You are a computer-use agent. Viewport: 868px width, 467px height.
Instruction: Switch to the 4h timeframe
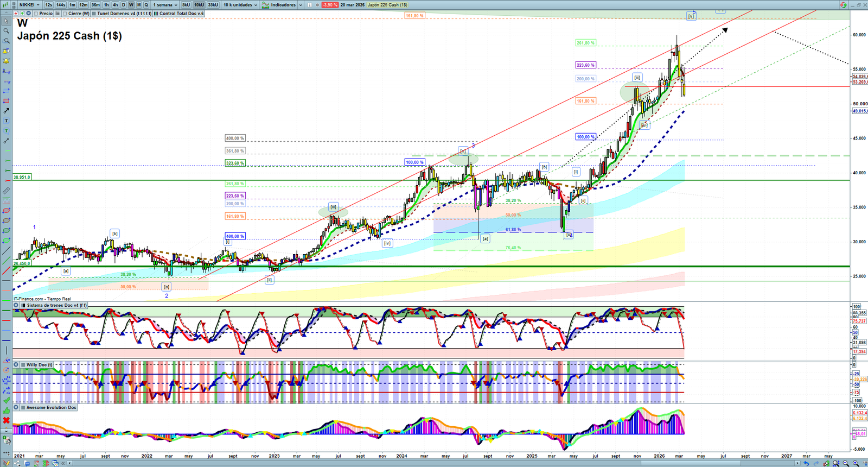tap(115, 5)
